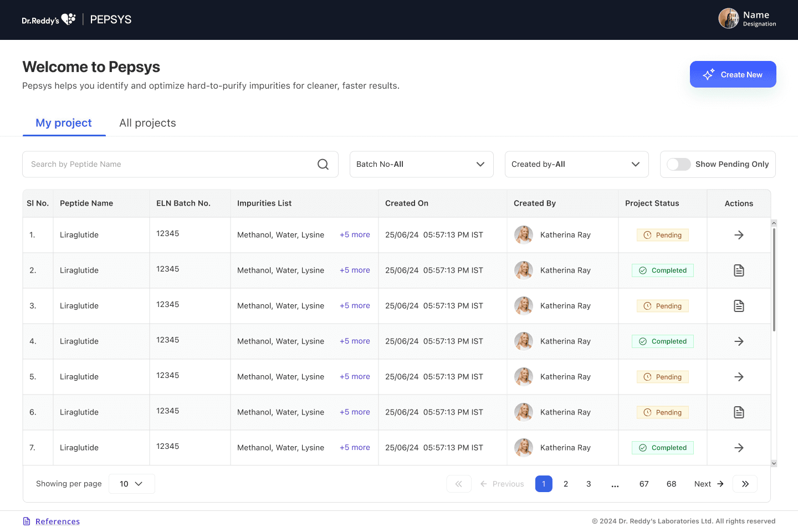
Task: Switch to My project tab
Action: [64, 123]
